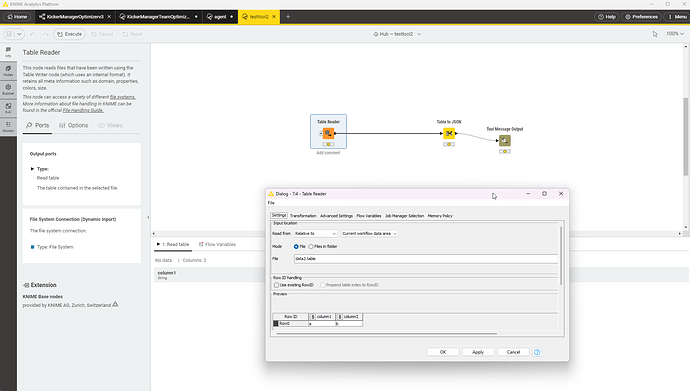Click the column1 header in preview table
690x391 pixels.
(322, 317)
